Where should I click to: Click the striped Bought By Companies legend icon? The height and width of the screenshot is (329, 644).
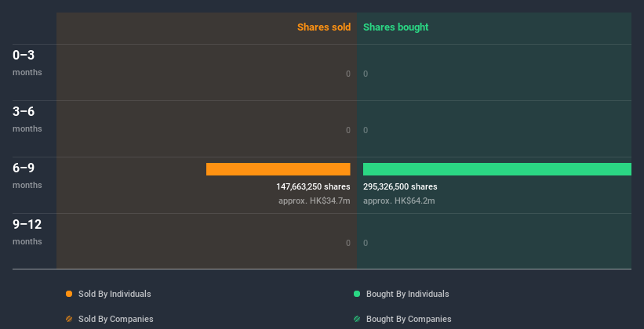coord(357,319)
